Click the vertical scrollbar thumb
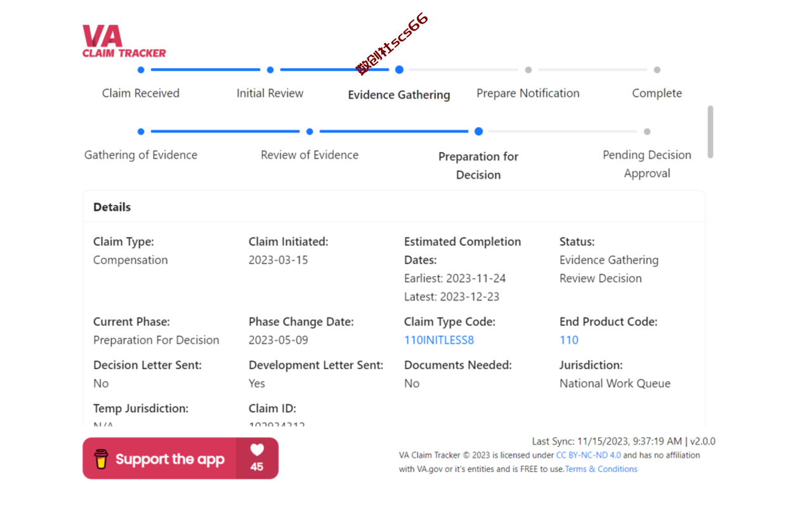The image size is (812, 508). [710, 132]
